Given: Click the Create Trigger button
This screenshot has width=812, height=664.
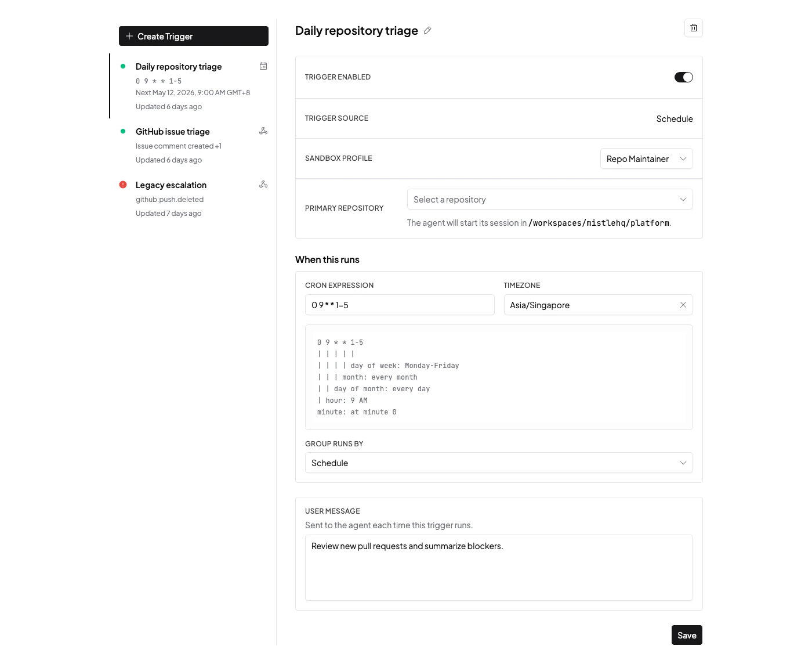Looking at the screenshot, I should click(194, 36).
